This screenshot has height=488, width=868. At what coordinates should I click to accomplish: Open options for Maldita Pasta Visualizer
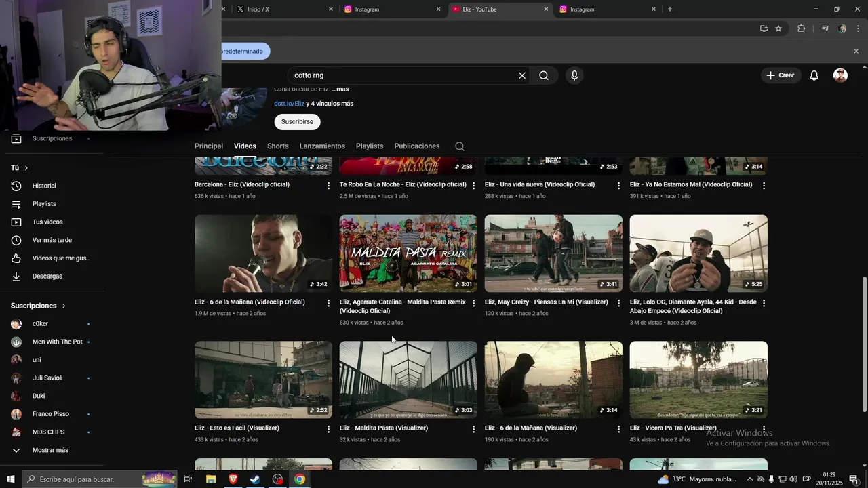click(474, 429)
